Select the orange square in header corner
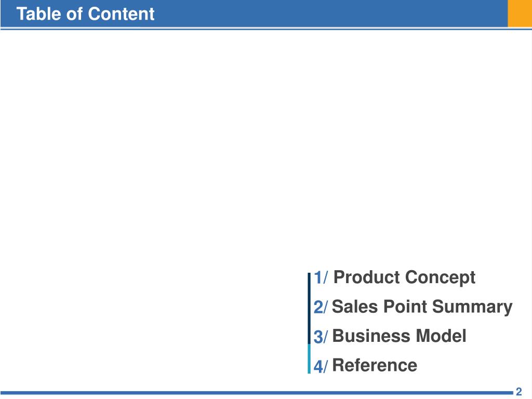 (x=520, y=13)
